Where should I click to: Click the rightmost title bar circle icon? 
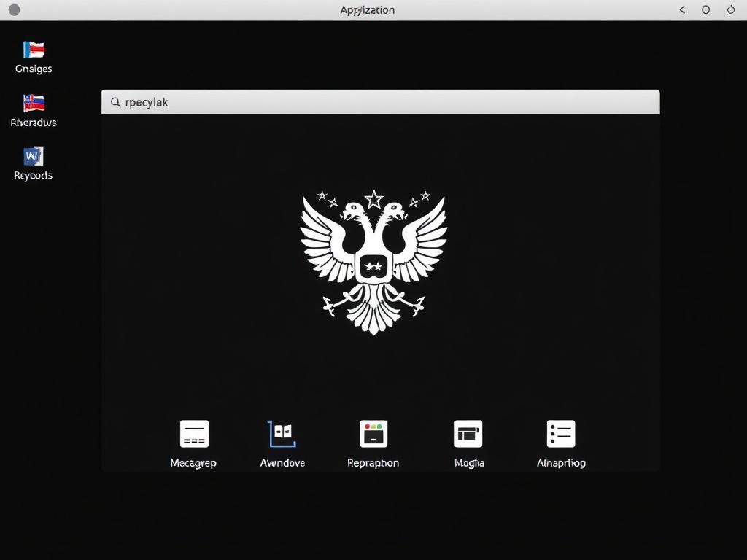pyautogui.click(x=731, y=10)
